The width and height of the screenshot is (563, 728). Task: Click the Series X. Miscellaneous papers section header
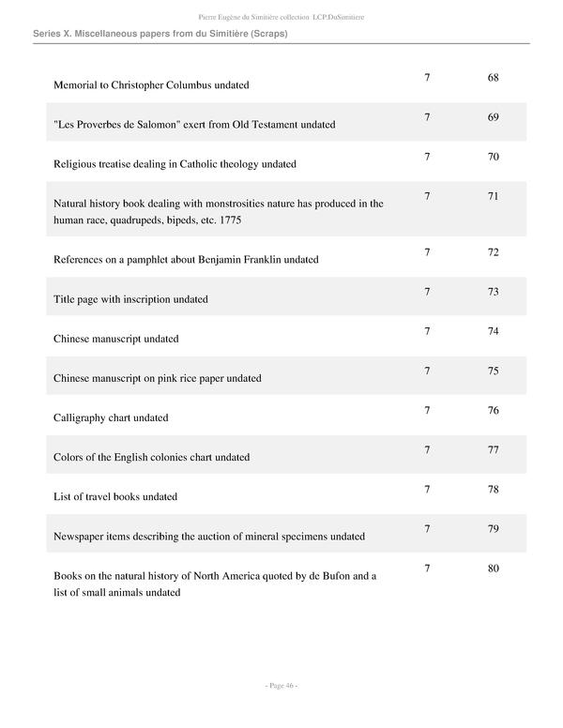160,34
